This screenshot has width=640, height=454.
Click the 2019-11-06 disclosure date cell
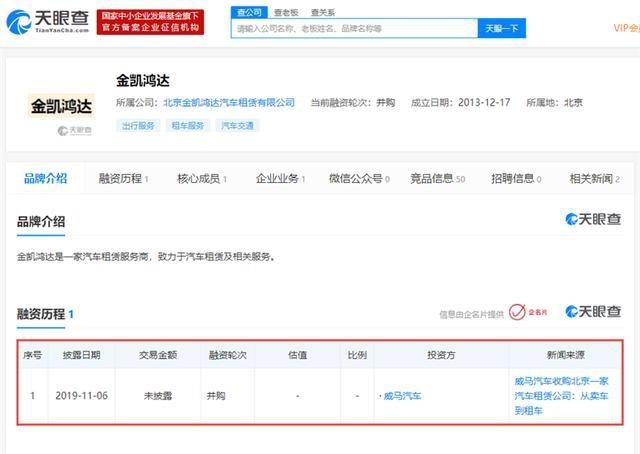[82, 396]
